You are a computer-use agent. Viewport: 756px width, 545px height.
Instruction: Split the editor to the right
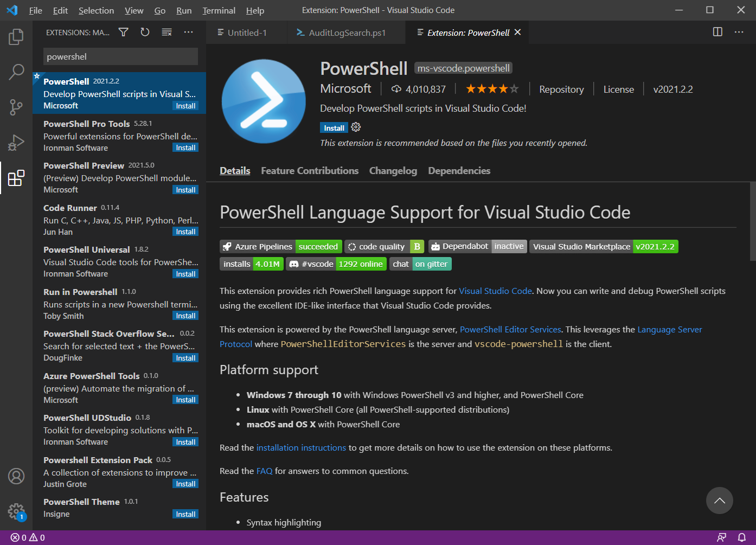coord(717,32)
